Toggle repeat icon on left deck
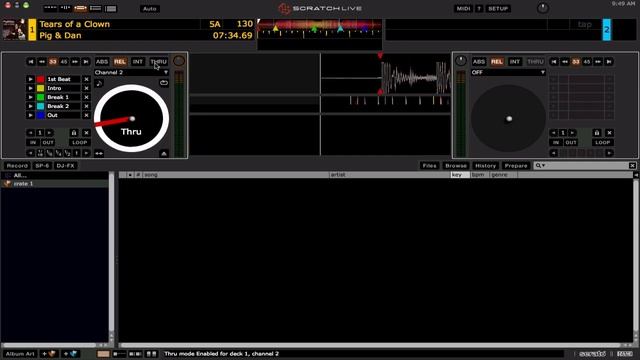This screenshot has height=360, width=640. tap(164, 83)
